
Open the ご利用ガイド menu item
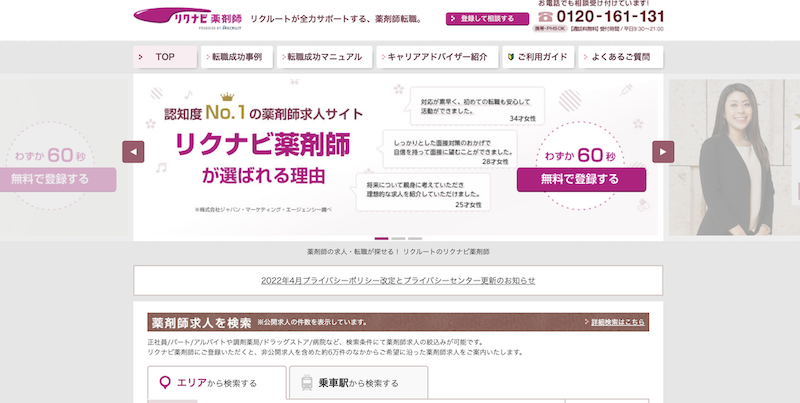pos(538,57)
